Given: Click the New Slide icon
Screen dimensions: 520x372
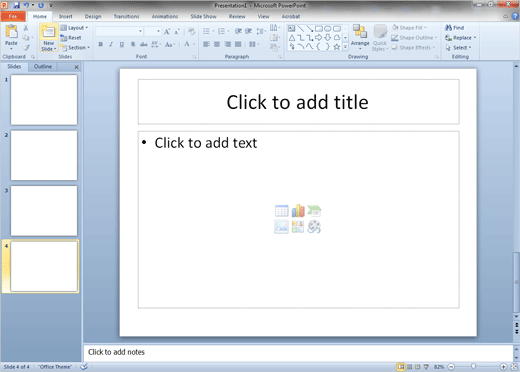Looking at the screenshot, I should point(49,32).
